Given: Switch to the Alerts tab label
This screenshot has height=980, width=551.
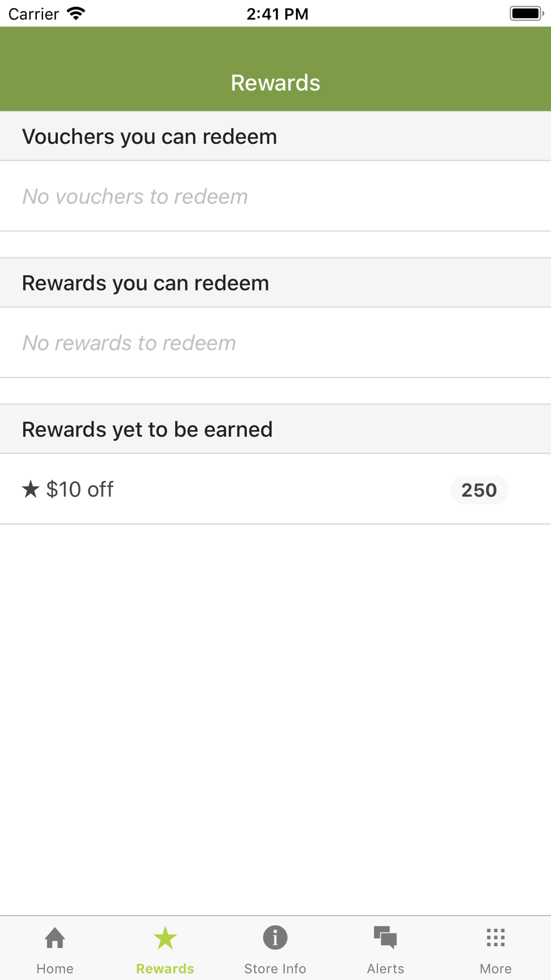Looking at the screenshot, I should [x=386, y=968].
